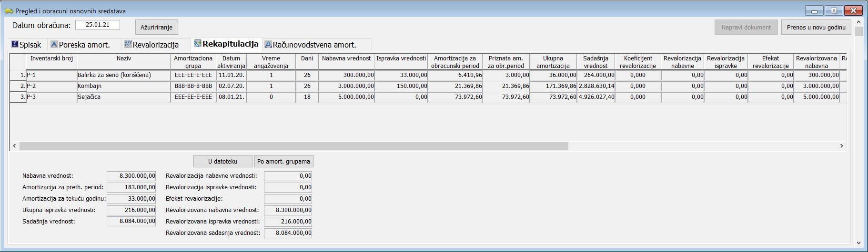This screenshot has width=868, height=252.
Task: Click the Ažuriranje button
Action: point(157,27)
